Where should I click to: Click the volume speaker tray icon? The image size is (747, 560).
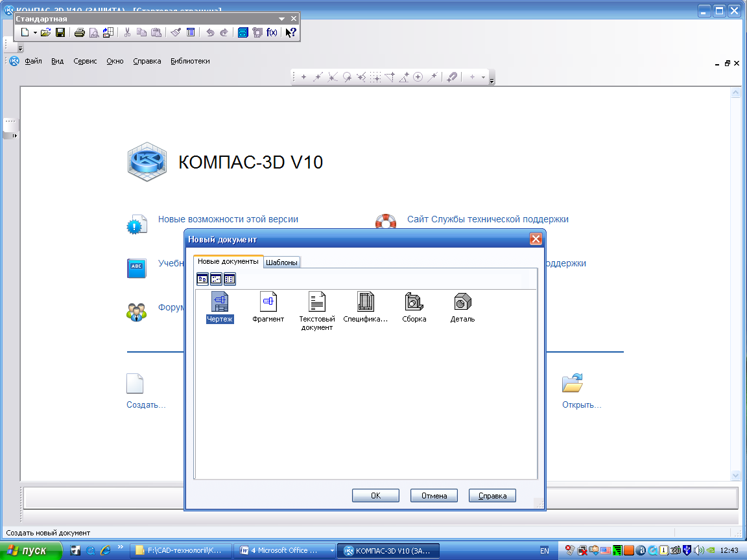tap(699, 550)
